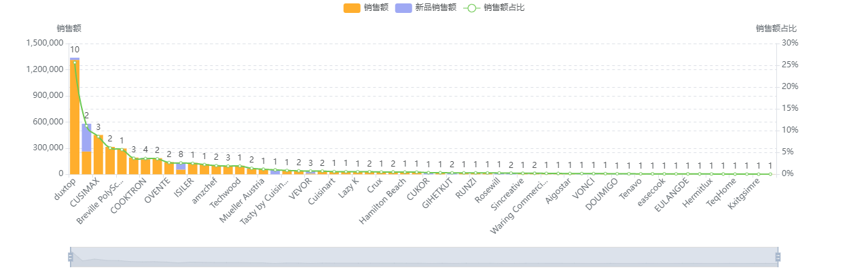868x272 pixels.
Task: Click the 销售额 left axis title
Action: pyautogui.click(x=69, y=29)
